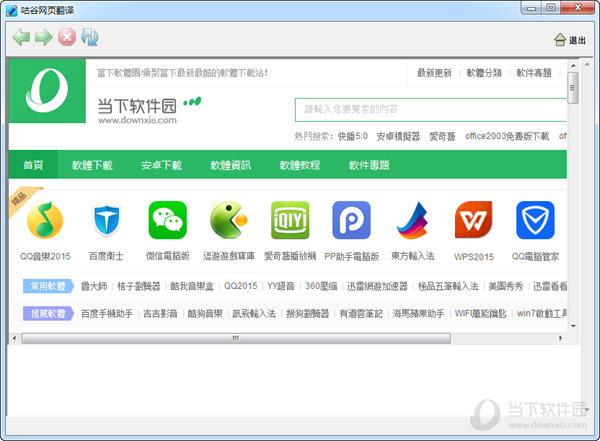Open the 360壓縮 link
This screenshot has width=600, height=441.
point(321,286)
